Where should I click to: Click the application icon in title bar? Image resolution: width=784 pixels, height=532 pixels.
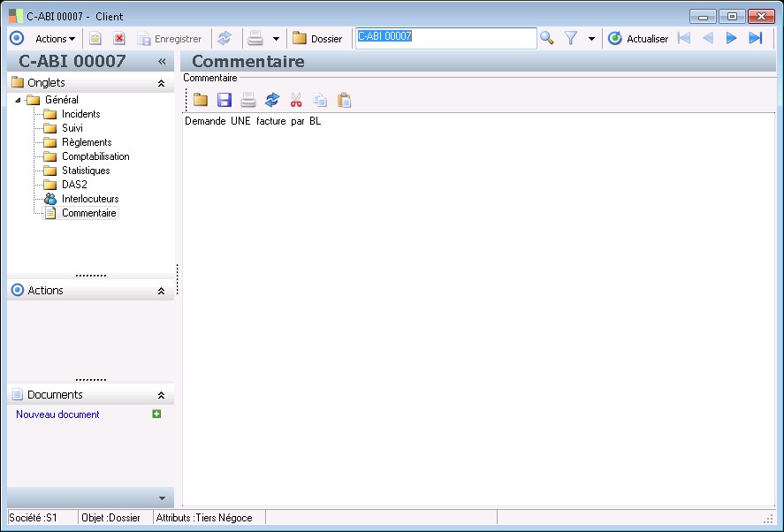16,16
